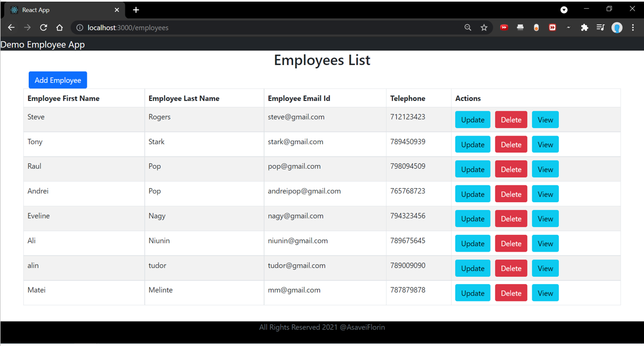Open the tab search dropdown circle
This screenshot has width=644, height=346.
(564, 10)
